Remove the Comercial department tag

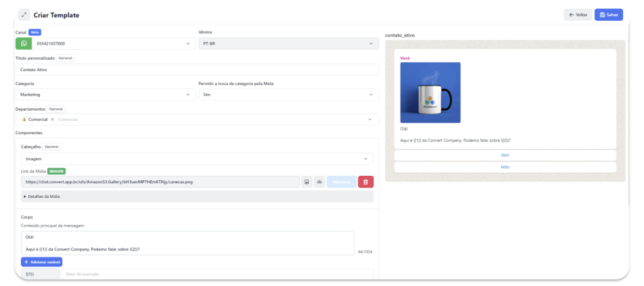(x=52, y=119)
